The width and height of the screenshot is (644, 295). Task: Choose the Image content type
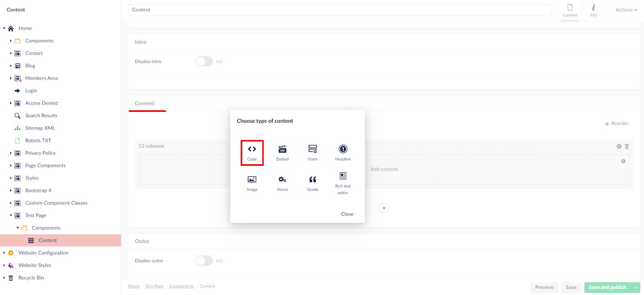pos(252,183)
